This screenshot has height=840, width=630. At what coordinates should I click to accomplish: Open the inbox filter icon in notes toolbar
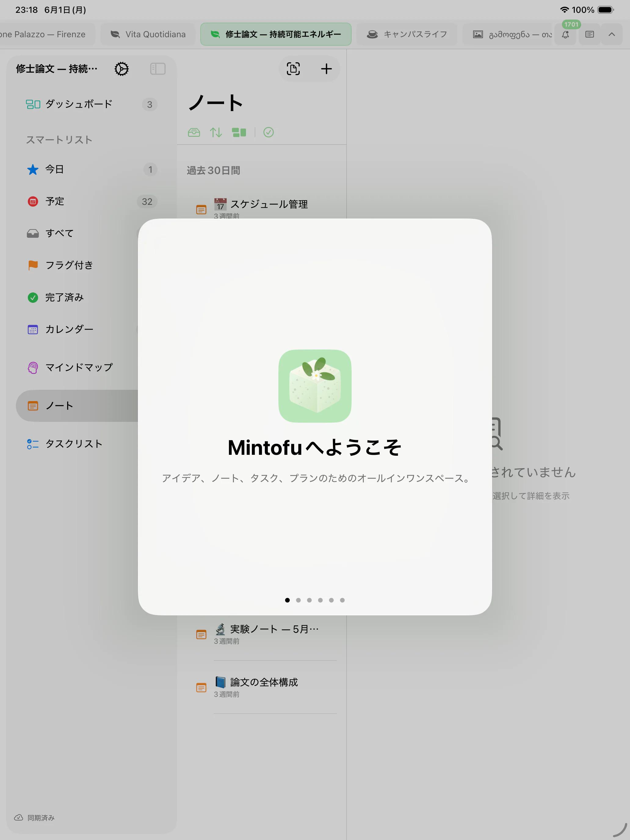point(194,132)
